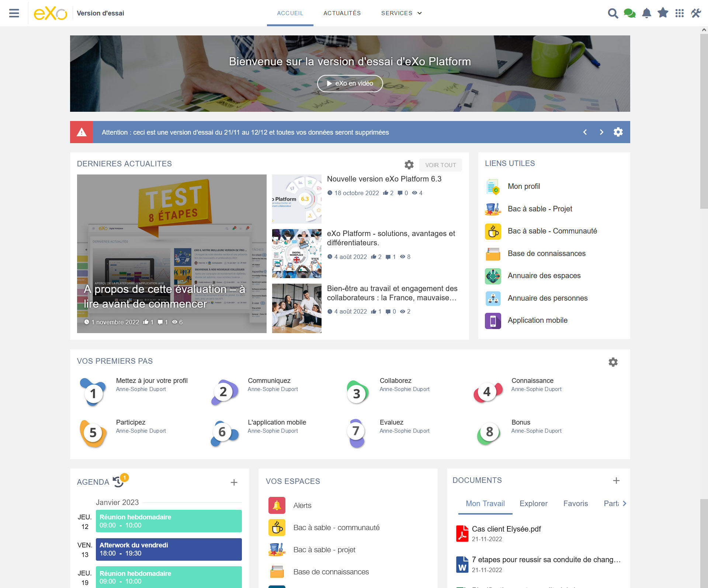
Task: Click the Version d'essai title
Action: tap(100, 13)
